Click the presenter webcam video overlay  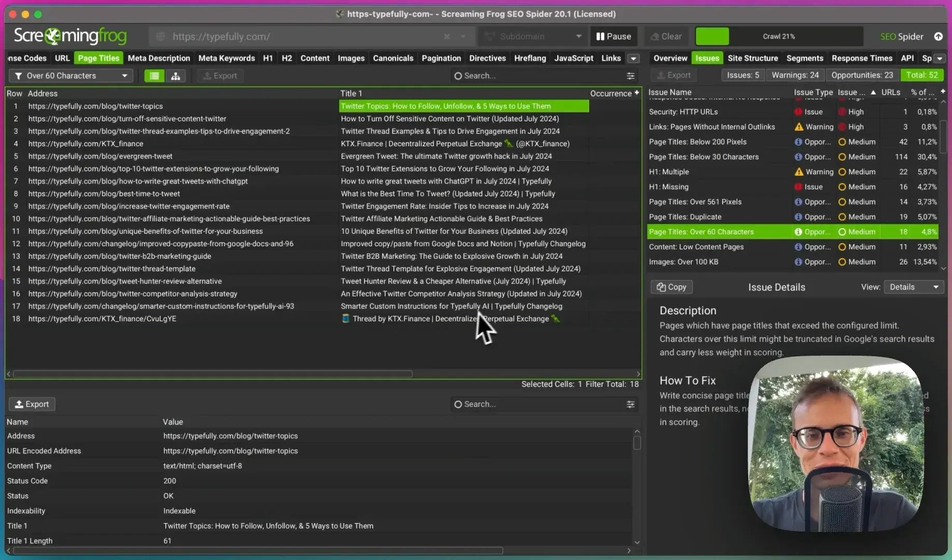(836, 444)
